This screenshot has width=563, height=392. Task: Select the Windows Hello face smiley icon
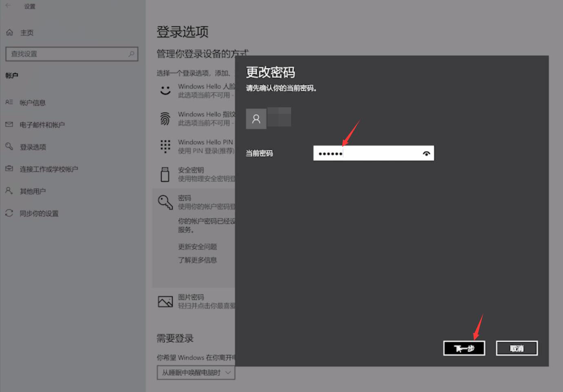tap(165, 90)
